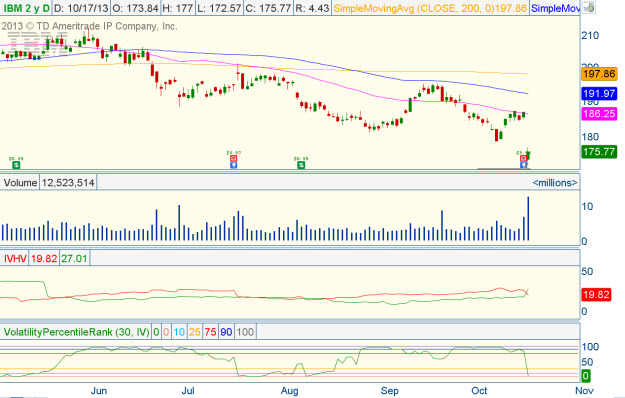625x398 pixels.
Task: Click the volume value 12,523,514
Action: click(68, 182)
